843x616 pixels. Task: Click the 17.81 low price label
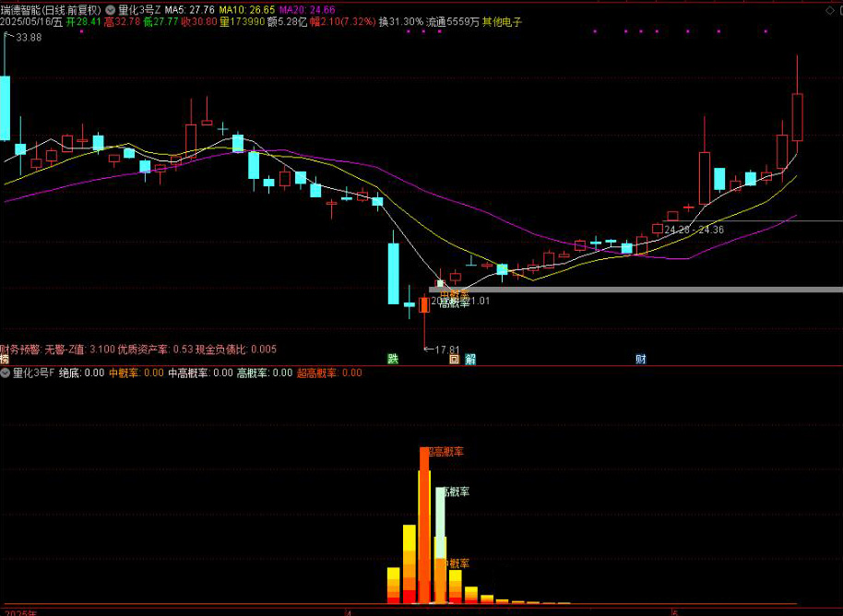[x=447, y=349]
